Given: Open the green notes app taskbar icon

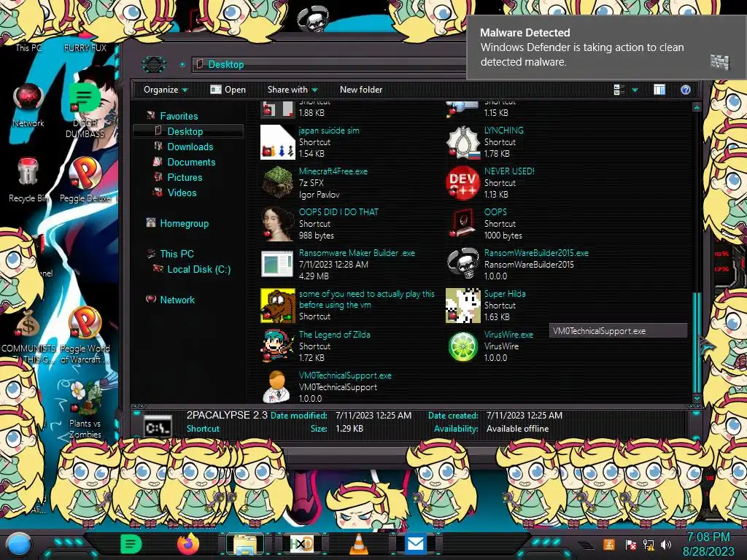Looking at the screenshot, I should (x=131, y=544).
